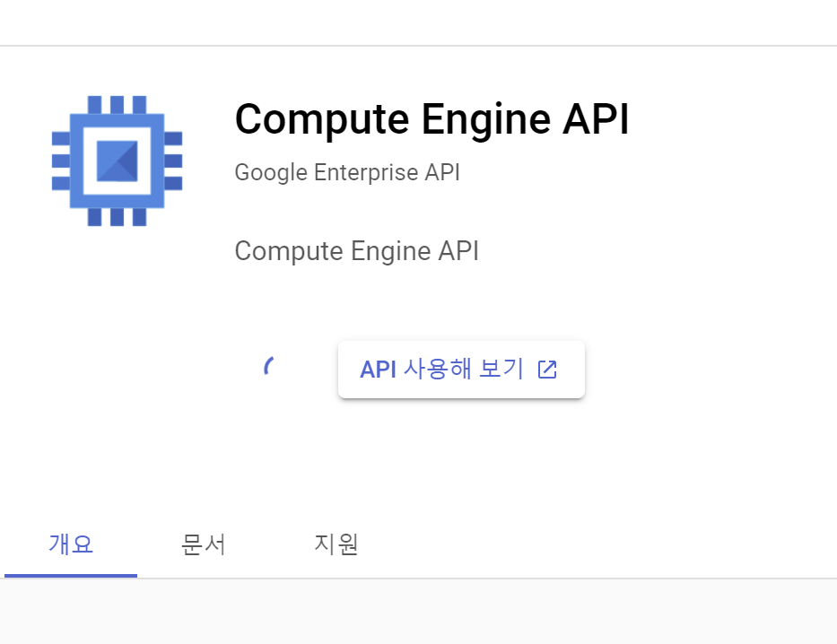Click the Compute Engine chip logo
Viewport: 837px width, 644px height.
(x=117, y=161)
